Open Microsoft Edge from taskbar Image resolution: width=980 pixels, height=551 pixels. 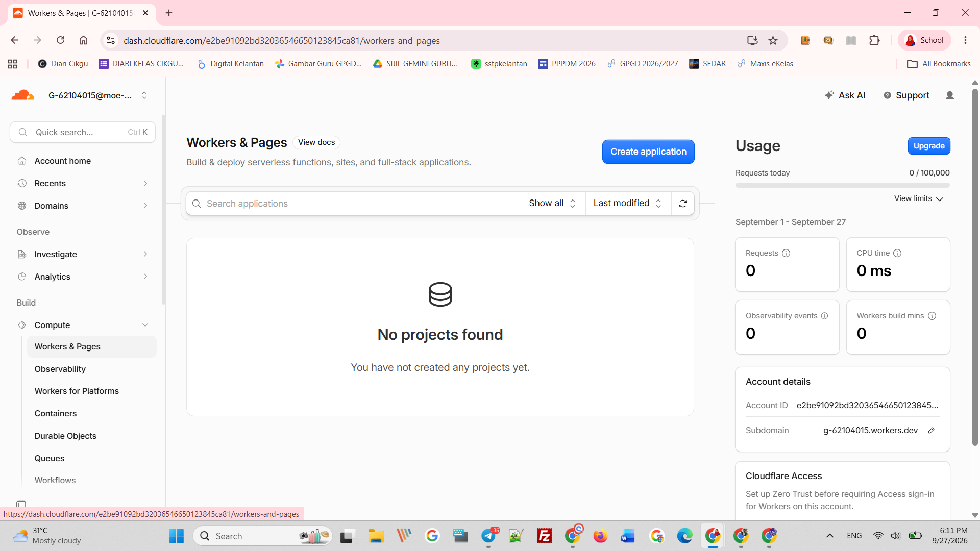pos(684,536)
